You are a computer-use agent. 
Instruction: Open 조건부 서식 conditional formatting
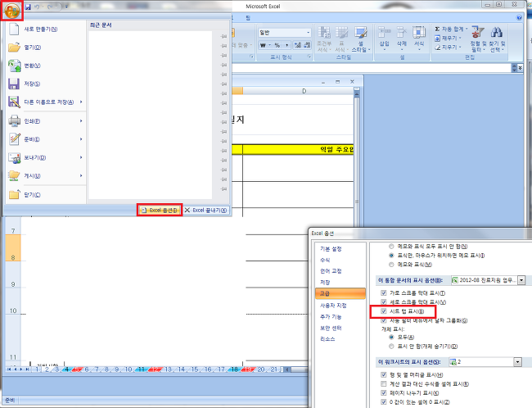324,39
